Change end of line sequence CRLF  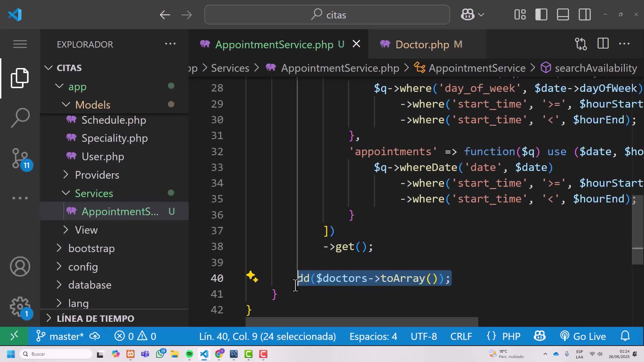coord(461,336)
